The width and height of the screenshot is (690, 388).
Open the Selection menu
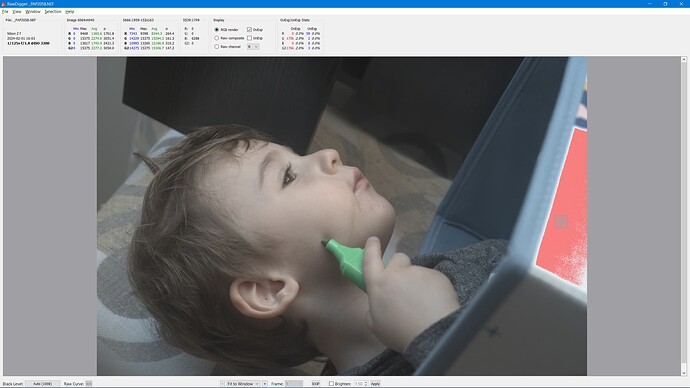coord(53,11)
